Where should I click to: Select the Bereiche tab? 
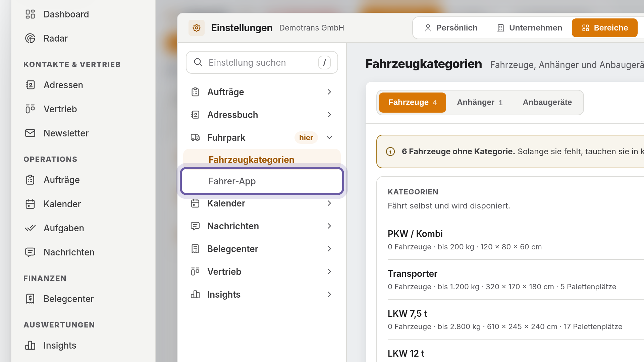click(604, 28)
